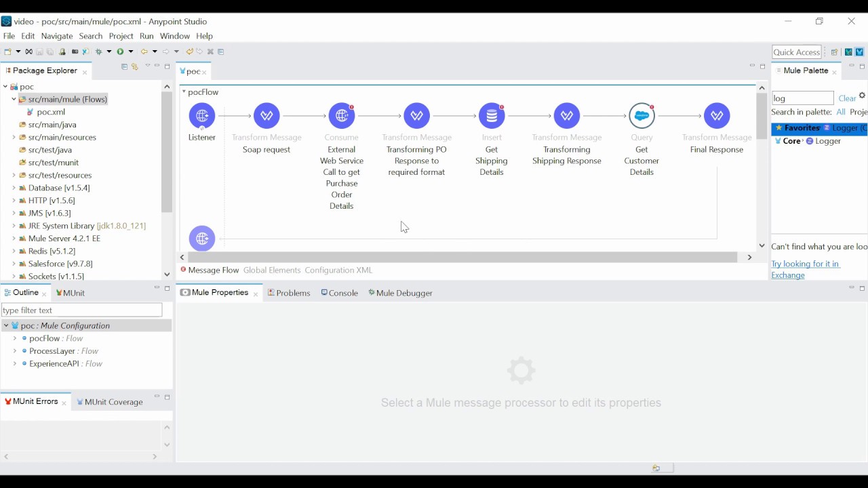Switch to the Mule Design perspective icon
Screen dimensions: 868x488
click(861, 52)
